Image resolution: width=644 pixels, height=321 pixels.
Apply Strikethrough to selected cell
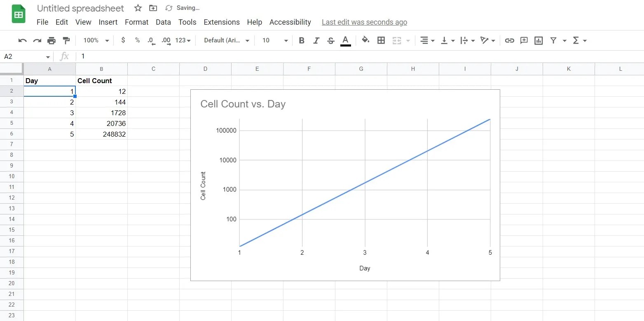tap(331, 40)
